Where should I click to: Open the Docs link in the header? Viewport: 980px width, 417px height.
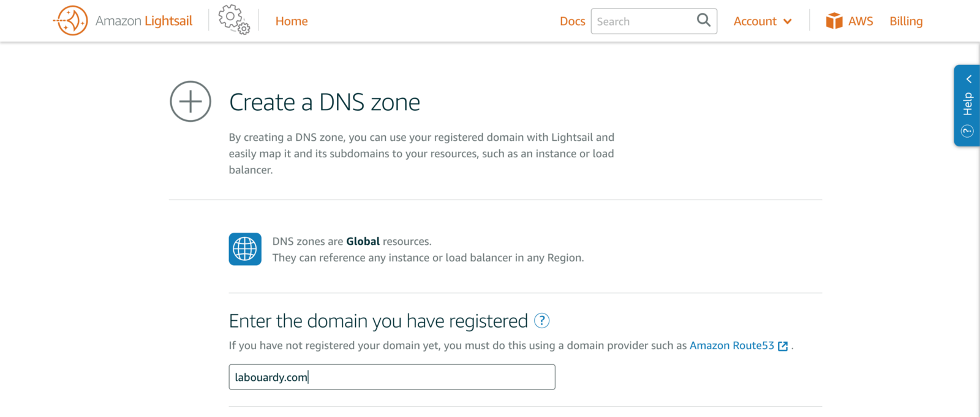[x=572, y=21]
